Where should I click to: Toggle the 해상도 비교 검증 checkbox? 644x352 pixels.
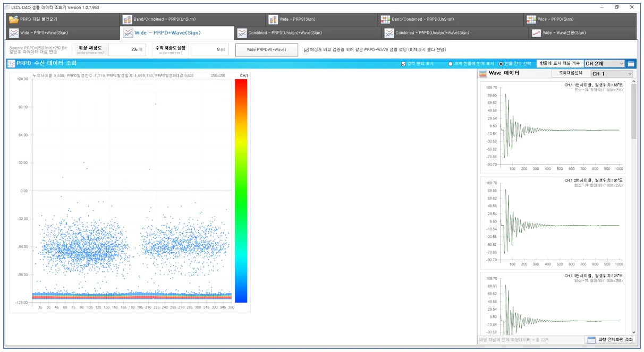click(306, 50)
